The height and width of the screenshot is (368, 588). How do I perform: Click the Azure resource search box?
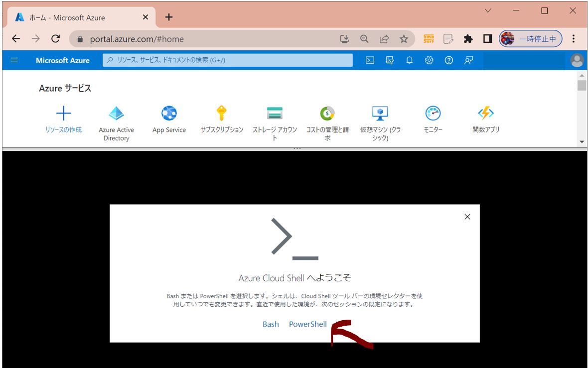click(227, 60)
